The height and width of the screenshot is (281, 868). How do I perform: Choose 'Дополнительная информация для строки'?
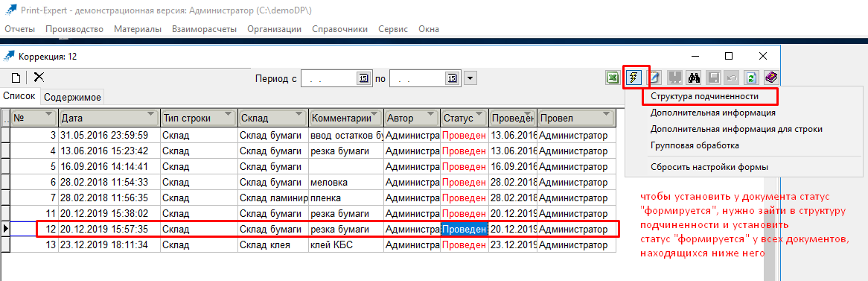736,129
